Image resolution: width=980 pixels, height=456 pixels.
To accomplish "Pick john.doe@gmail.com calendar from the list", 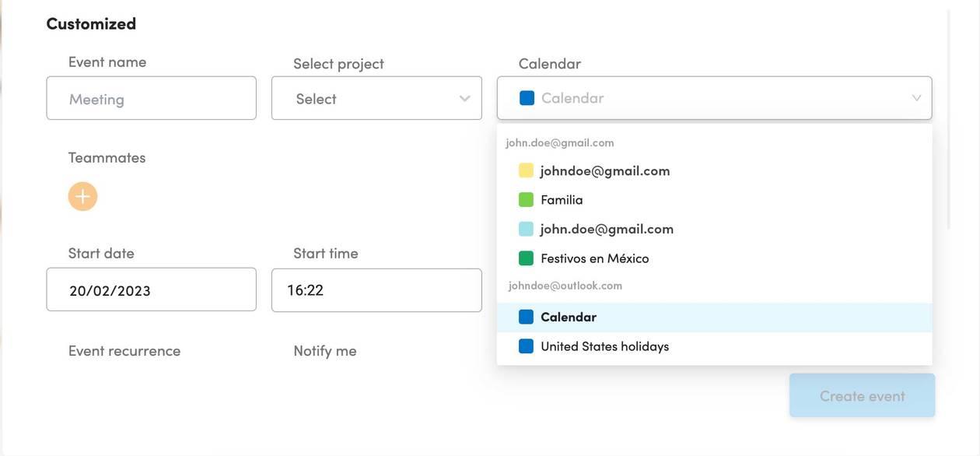I will [x=714, y=229].
